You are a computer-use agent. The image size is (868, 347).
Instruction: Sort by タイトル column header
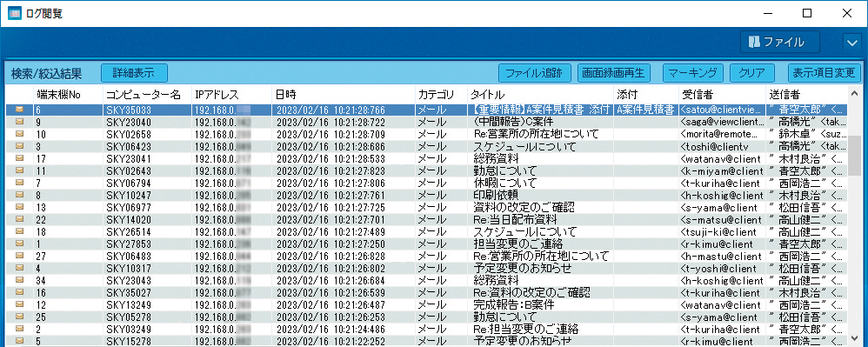[x=540, y=94]
